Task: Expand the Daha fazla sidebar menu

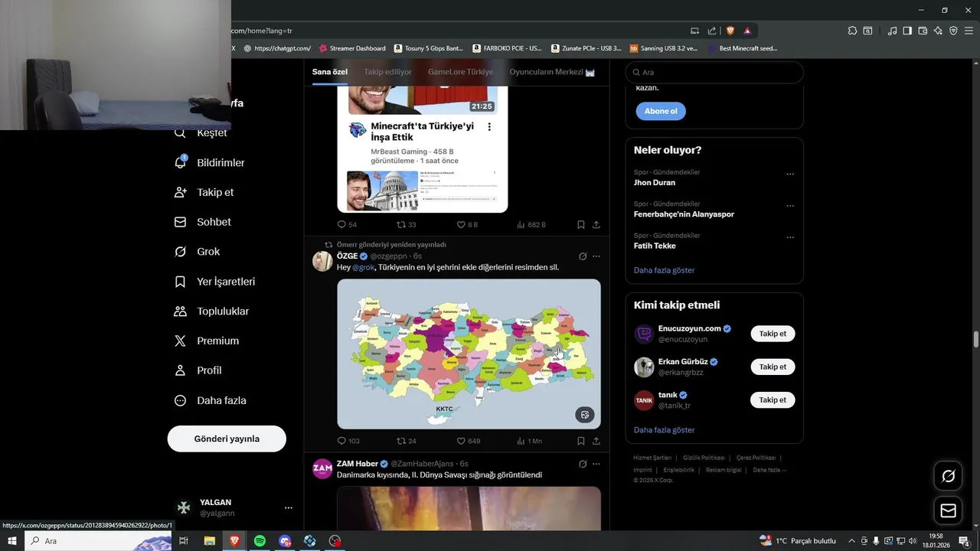Action: (x=211, y=400)
